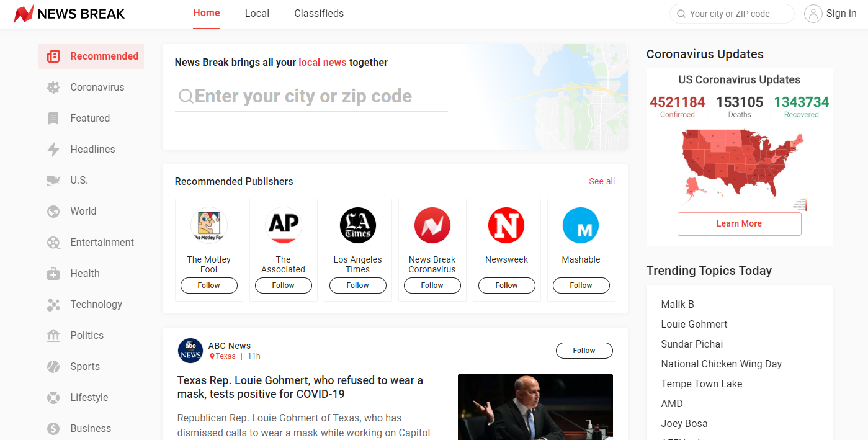
Task: Click the Health first-aid kit icon
Action: click(53, 274)
